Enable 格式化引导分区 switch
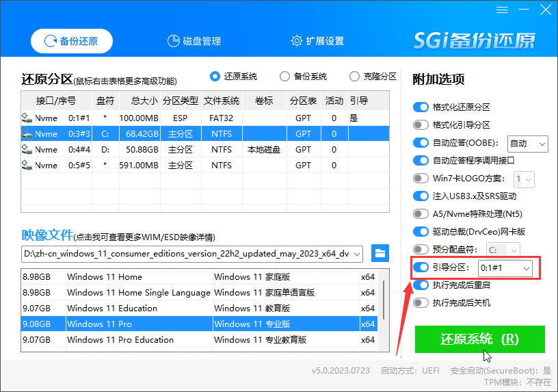This screenshot has width=558, height=392. (421, 125)
